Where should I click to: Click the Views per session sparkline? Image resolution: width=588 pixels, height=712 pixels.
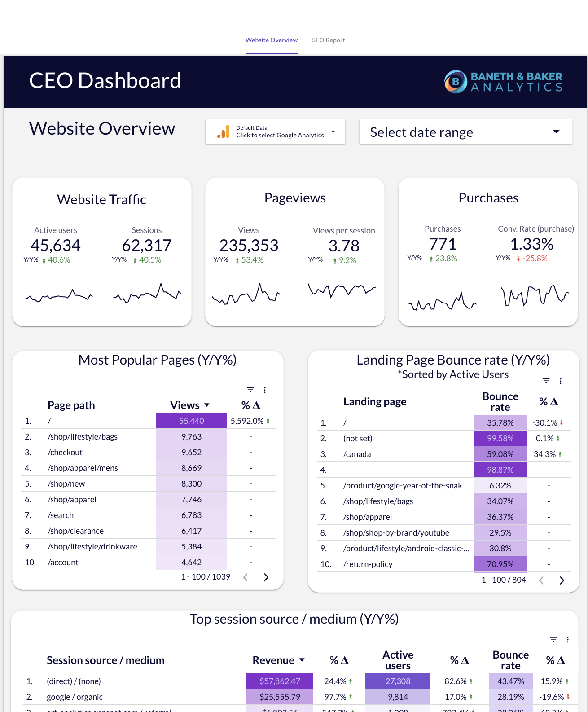tap(342, 290)
